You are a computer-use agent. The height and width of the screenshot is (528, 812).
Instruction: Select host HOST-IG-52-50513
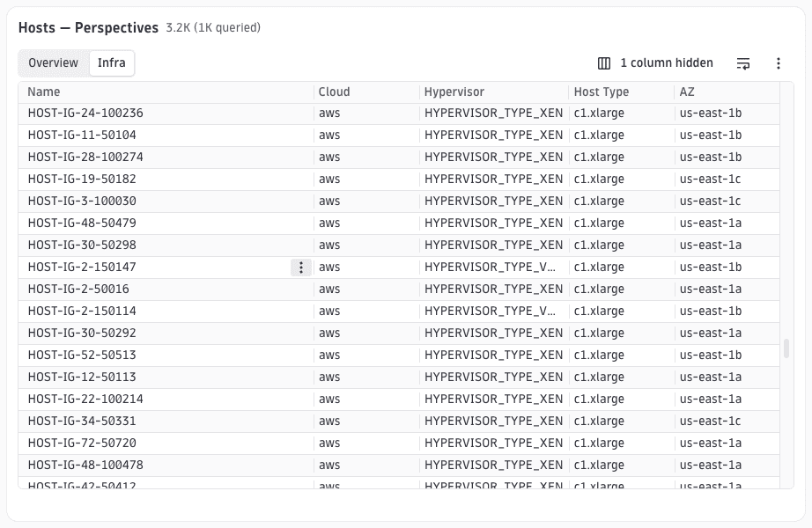(82, 356)
